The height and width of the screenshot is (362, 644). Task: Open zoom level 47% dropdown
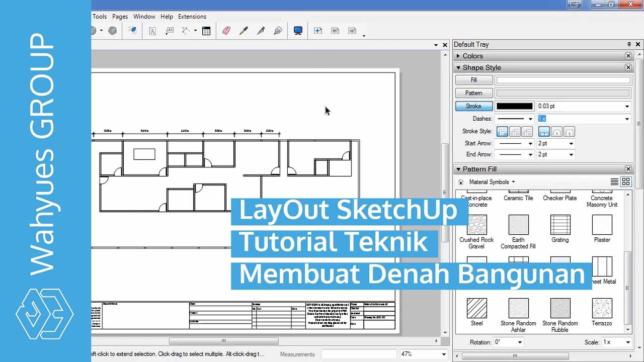(x=443, y=354)
